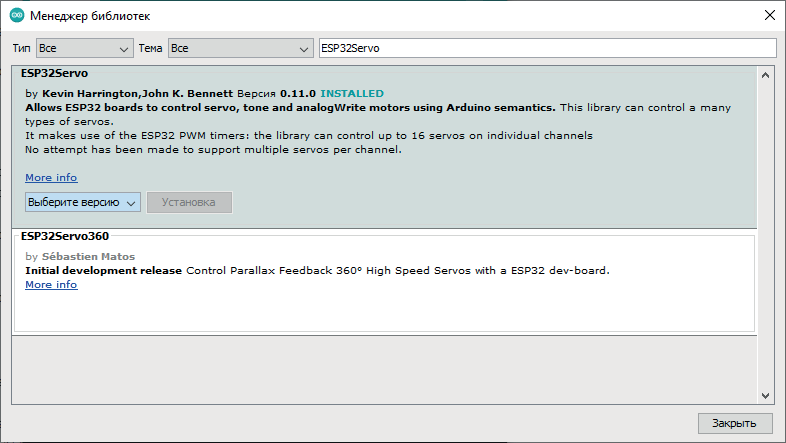Close the Library Manager window

click(768, 16)
